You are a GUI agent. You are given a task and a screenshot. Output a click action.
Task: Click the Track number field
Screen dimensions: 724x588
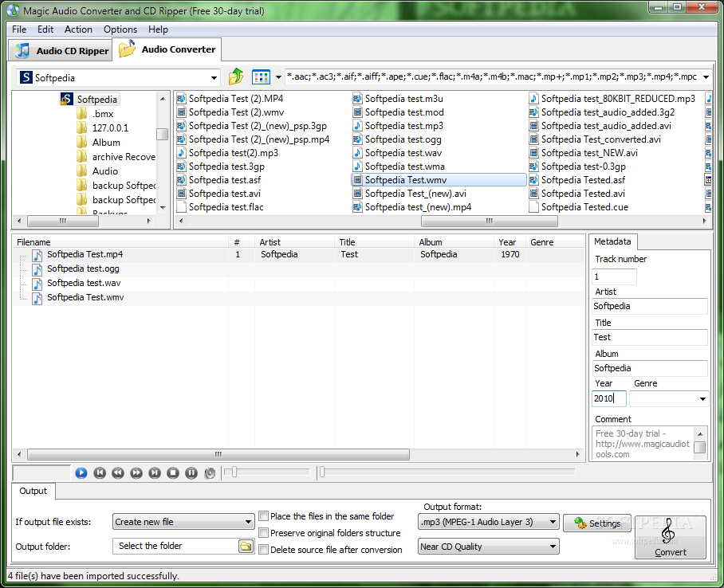[614, 276]
